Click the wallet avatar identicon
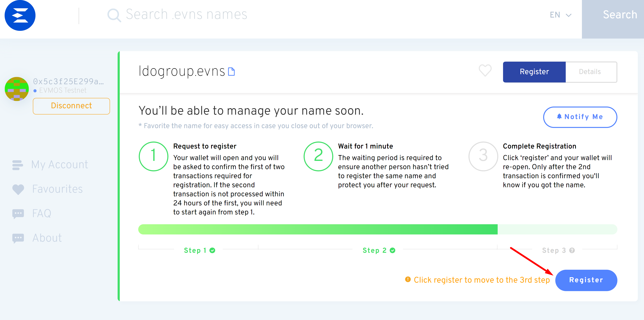 [x=17, y=89]
